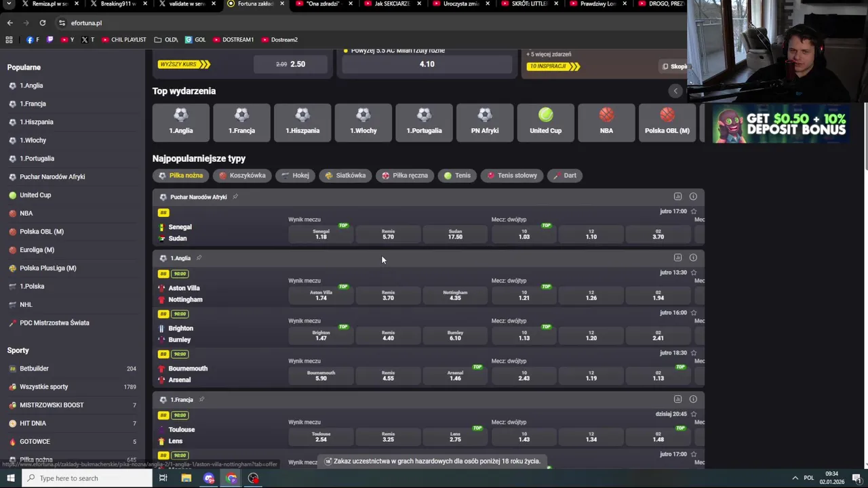Image resolution: width=868 pixels, height=488 pixels.
Task: Click the BB badge on Aston Villa match
Action: (163, 274)
